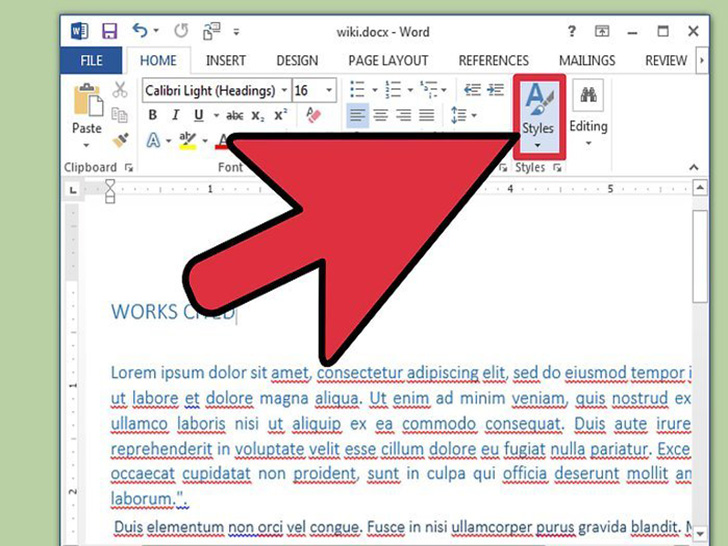Click the Save icon in quick access toolbar

click(x=110, y=31)
